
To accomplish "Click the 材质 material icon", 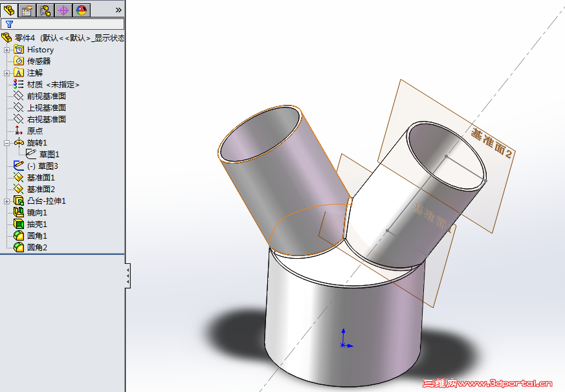I will coord(19,84).
